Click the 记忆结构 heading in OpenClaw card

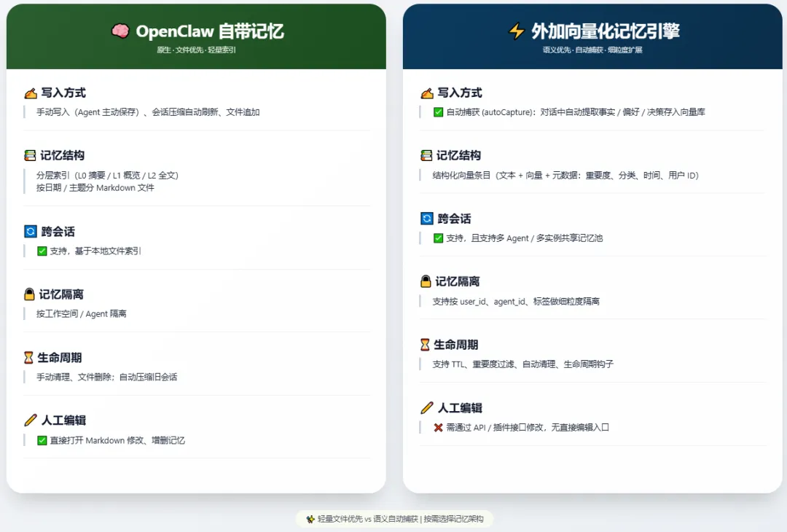click(62, 155)
